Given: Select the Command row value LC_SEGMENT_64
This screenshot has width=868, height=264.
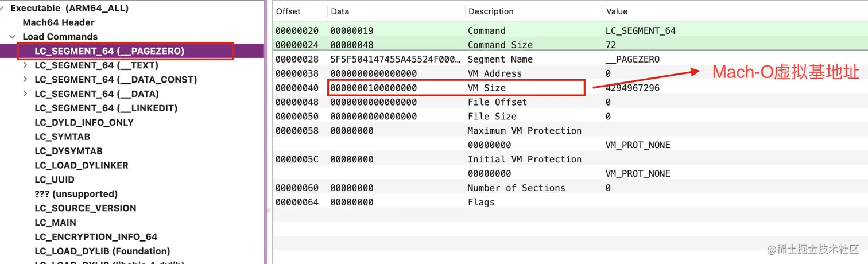Looking at the screenshot, I should 641,31.
